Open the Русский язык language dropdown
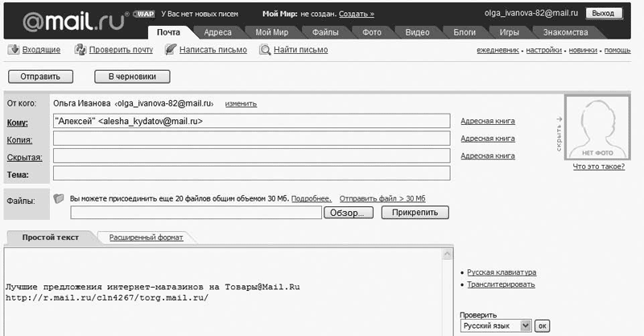 [x=495, y=326]
